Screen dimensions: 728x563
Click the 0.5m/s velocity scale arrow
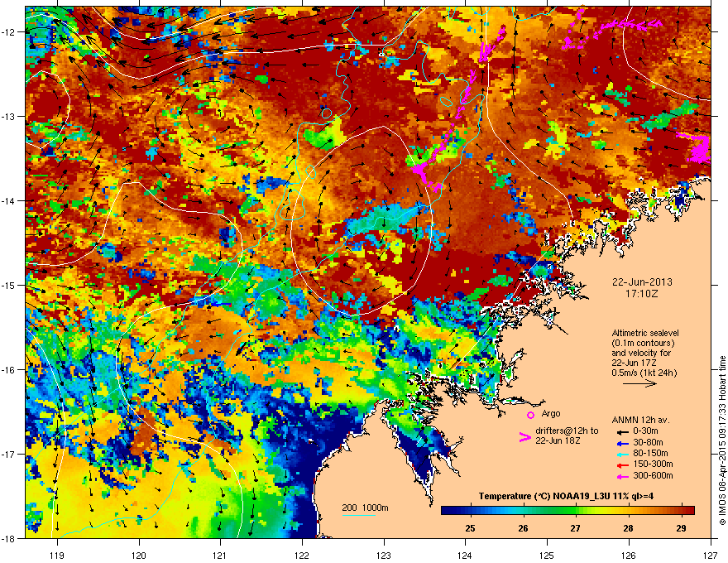pyautogui.click(x=639, y=383)
